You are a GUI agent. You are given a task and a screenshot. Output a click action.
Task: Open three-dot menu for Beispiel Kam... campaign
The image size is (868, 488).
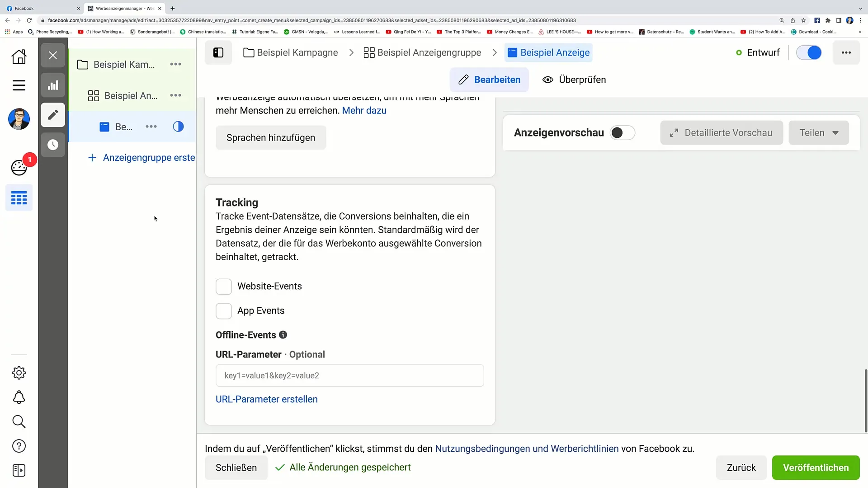pos(175,64)
